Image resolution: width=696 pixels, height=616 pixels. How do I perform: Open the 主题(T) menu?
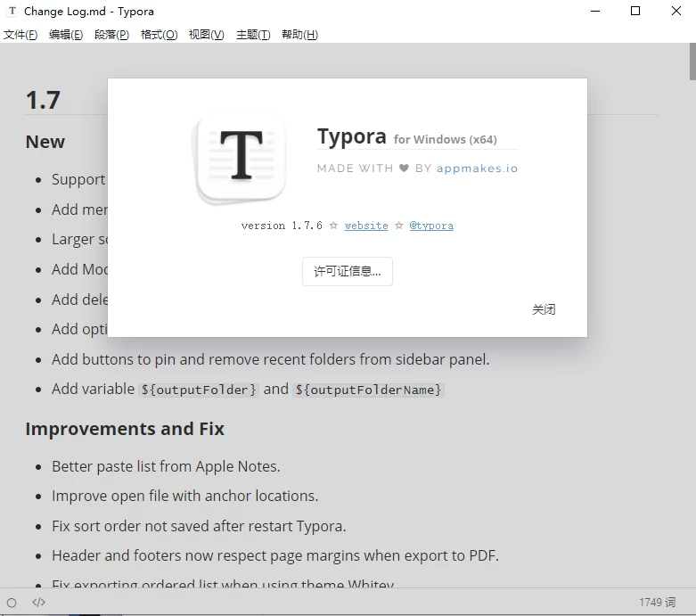tap(253, 35)
